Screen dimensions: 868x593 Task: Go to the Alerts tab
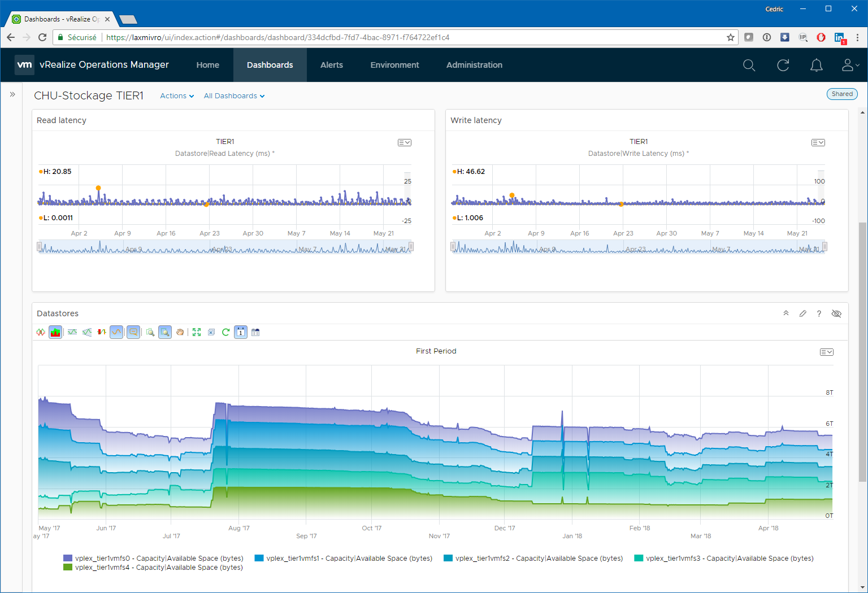332,65
